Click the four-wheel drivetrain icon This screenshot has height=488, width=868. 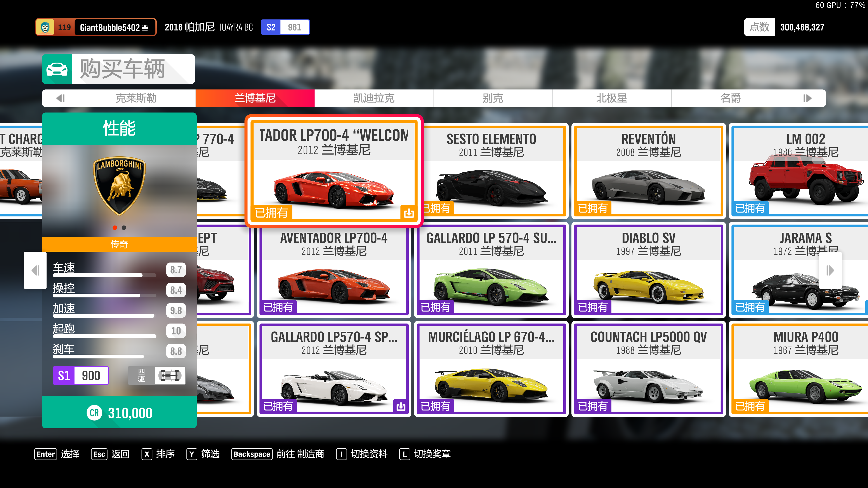[x=170, y=375]
